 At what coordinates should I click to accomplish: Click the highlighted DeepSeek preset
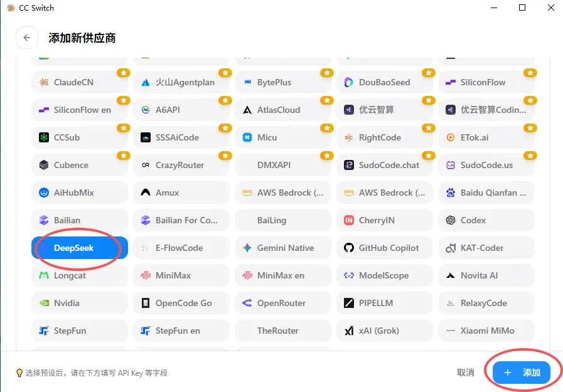[x=80, y=248]
